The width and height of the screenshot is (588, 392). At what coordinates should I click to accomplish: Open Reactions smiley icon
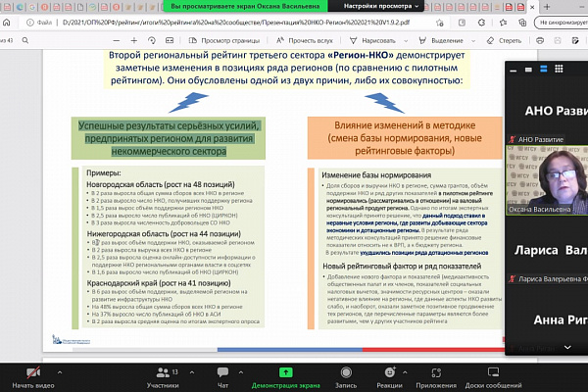click(390, 372)
